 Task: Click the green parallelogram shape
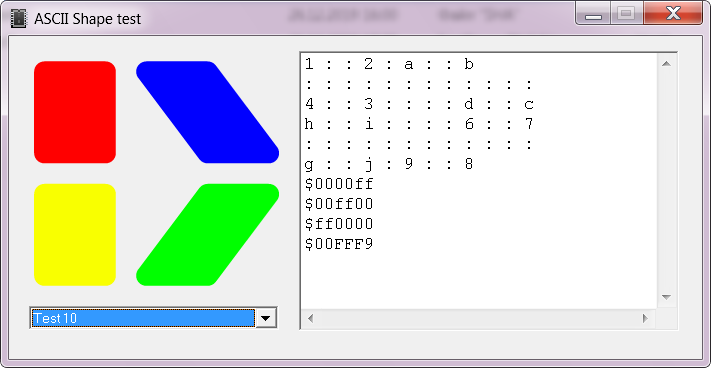[207, 235]
